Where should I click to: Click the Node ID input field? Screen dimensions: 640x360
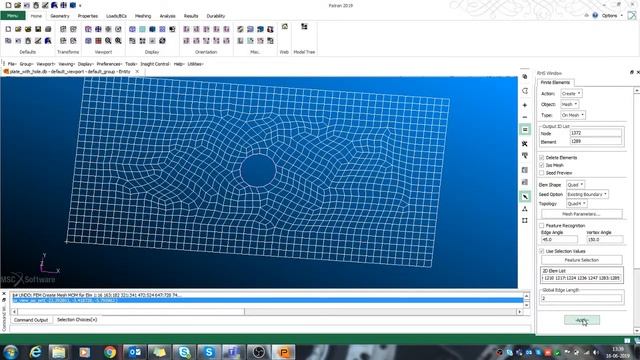[x=596, y=133]
